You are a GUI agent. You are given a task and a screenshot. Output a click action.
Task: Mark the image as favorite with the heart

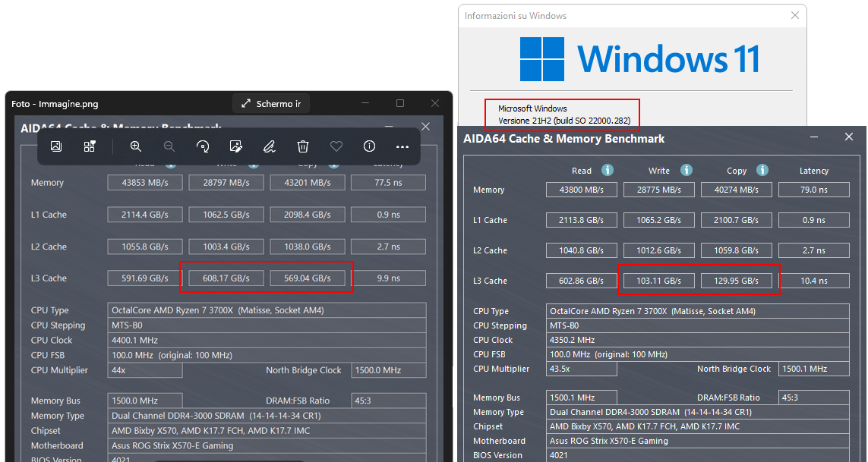336,146
